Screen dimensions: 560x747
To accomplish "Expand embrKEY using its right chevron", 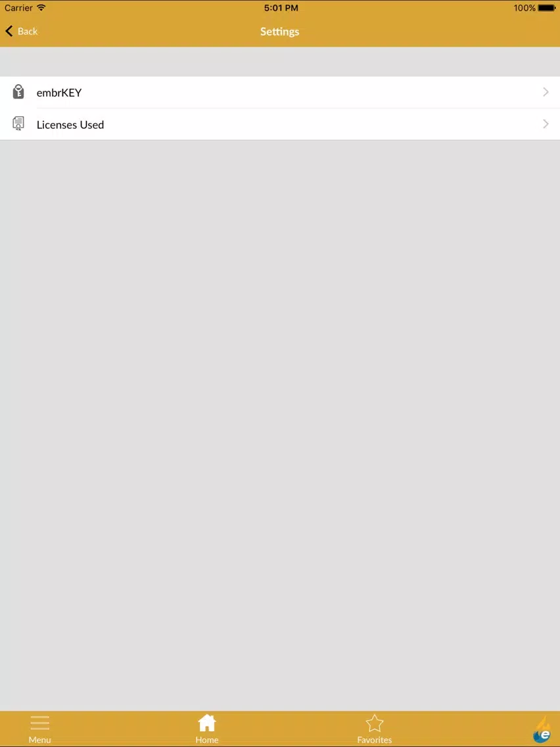I will pyautogui.click(x=546, y=92).
